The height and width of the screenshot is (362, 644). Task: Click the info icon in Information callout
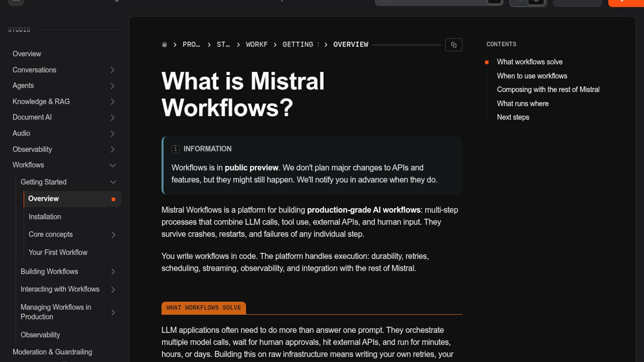click(175, 149)
